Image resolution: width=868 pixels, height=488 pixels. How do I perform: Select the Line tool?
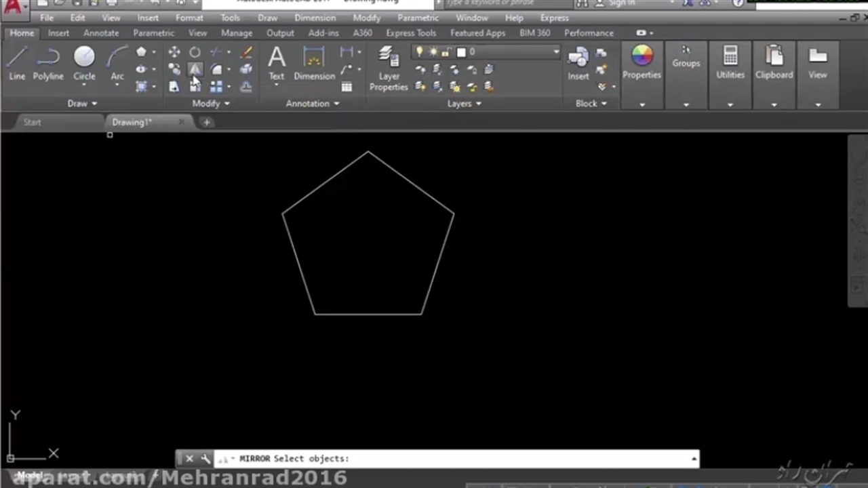[x=17, y=62]
